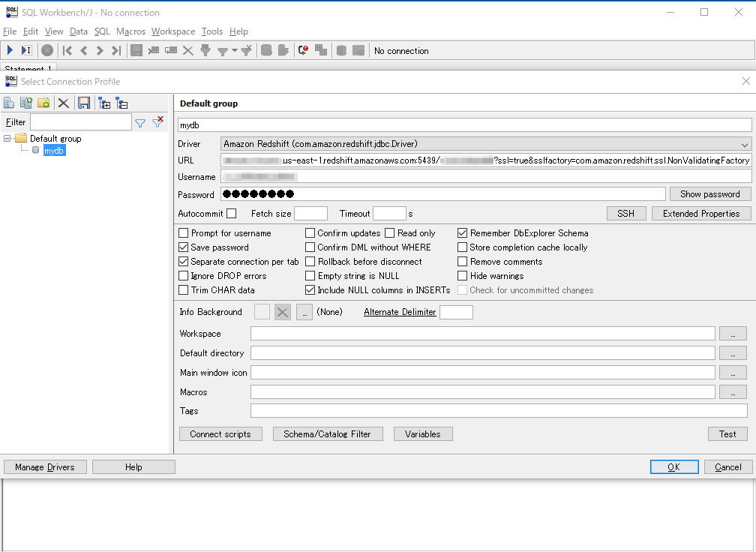Click the Execute statement play icon
The height and width of the screenshot is (552, 756).
(x=9, y=50)
